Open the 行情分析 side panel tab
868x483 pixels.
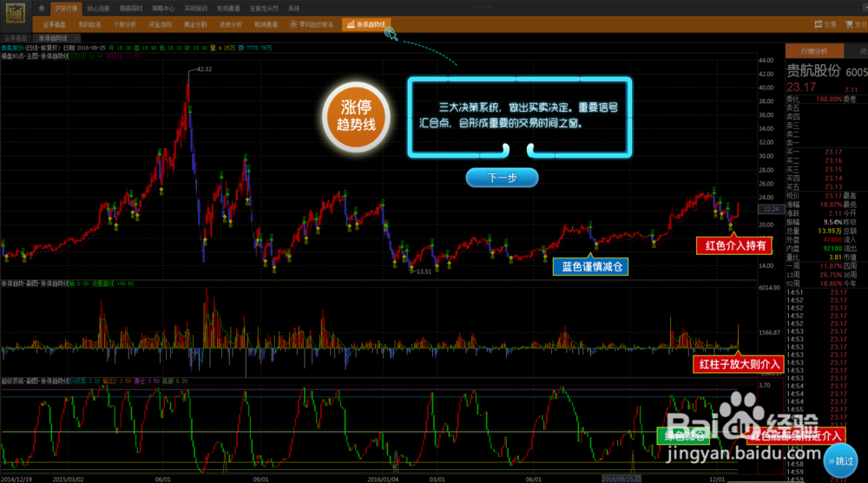(814, 51)
